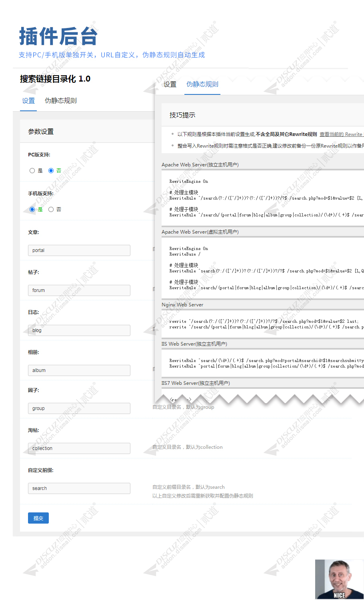Click the 日志 input containing blog
The width and height of the screenshot is (364, 600).
pos(79,330)
